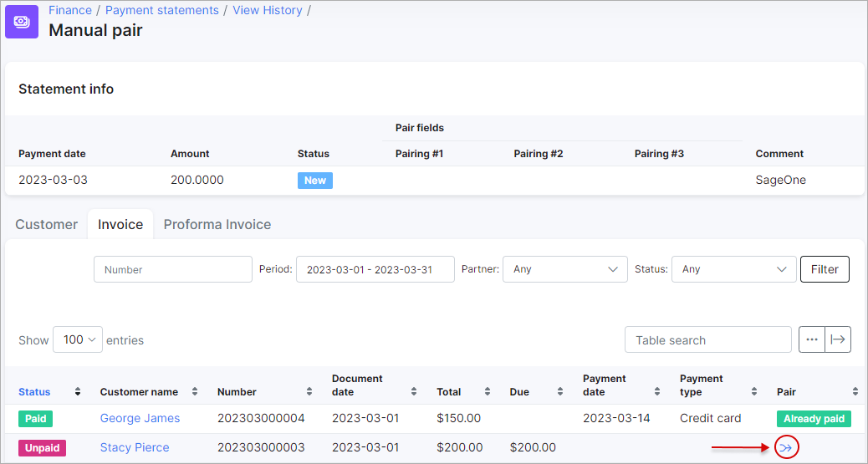Click the export table arrow icon

(x=838, y=339)
